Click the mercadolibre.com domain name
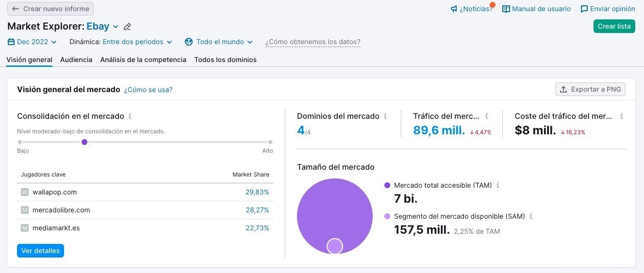The height and width of the screenshot is (273, 644). [61, 210]
